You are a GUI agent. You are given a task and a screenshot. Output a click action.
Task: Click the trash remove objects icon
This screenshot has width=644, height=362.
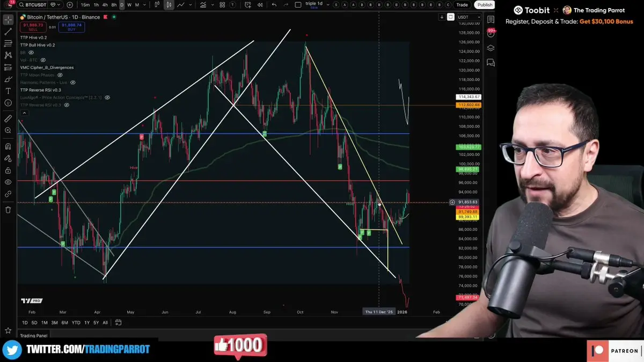(8, 209)
